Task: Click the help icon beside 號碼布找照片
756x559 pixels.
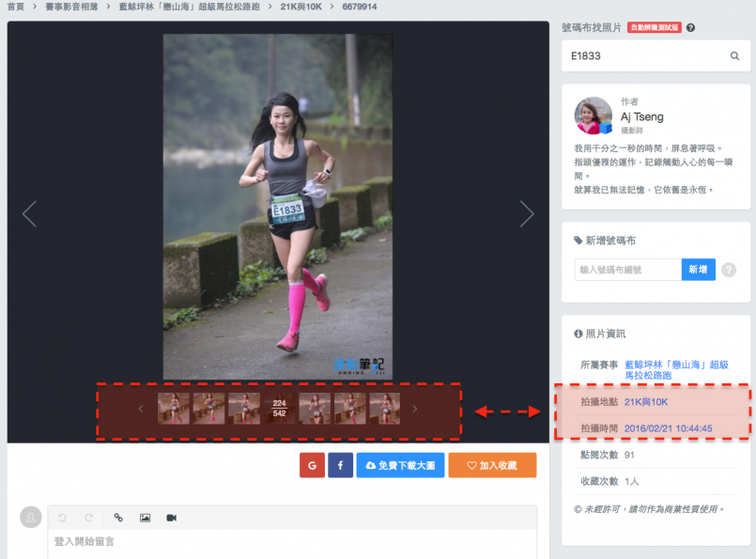Action: (691, 28)
